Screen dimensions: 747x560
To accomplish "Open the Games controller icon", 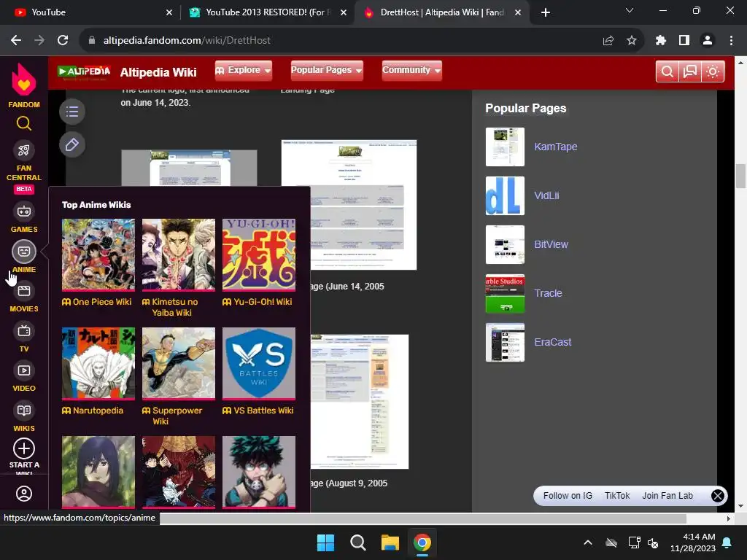I will [24, 211].
